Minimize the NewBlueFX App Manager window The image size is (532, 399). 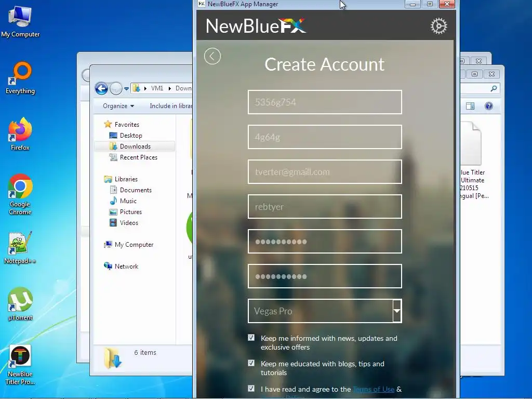413,4
